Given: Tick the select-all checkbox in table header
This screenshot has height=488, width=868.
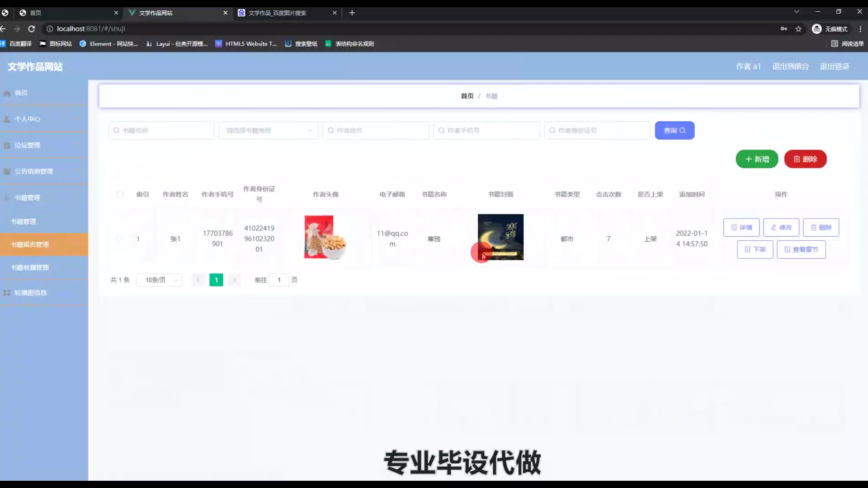Looking at the screenshot, I should click(120, 194).
